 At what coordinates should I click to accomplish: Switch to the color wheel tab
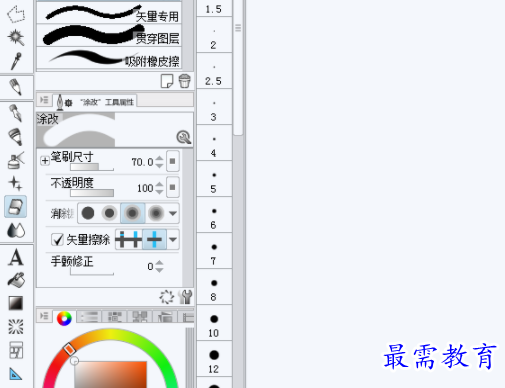[64, 318]
